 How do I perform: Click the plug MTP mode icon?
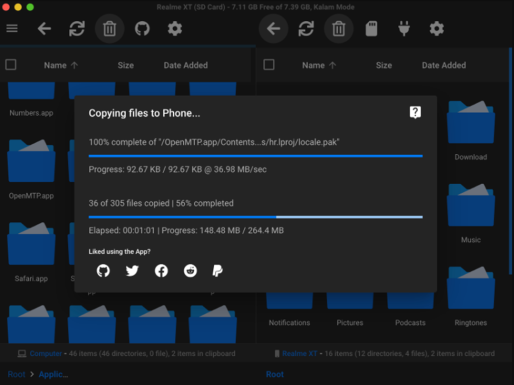click(404, 29)
